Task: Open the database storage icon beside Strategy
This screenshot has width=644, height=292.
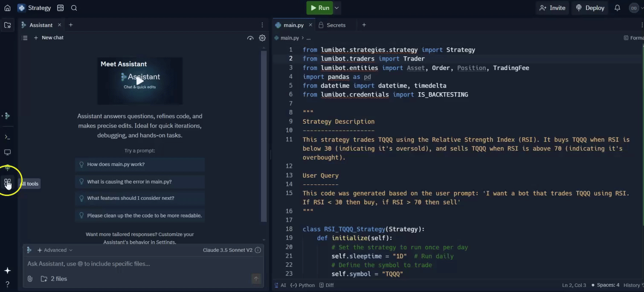Action: (x=60, y=8)
